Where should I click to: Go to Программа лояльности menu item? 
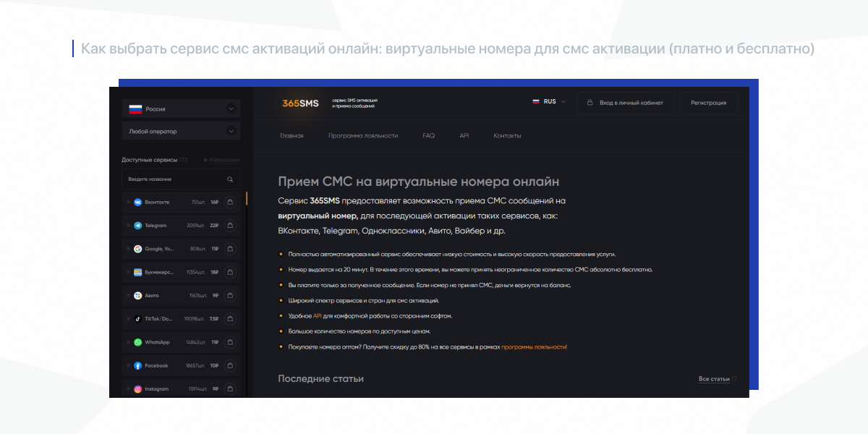(x=363, y=136)
